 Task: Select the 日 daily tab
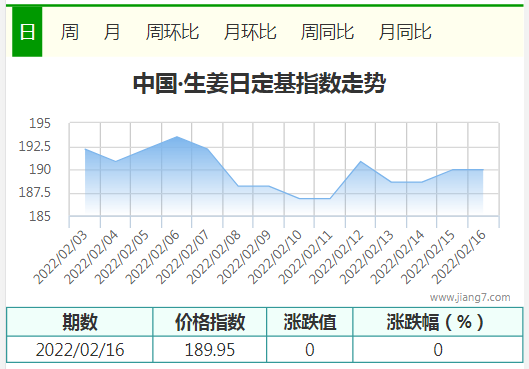click(27, 32)
